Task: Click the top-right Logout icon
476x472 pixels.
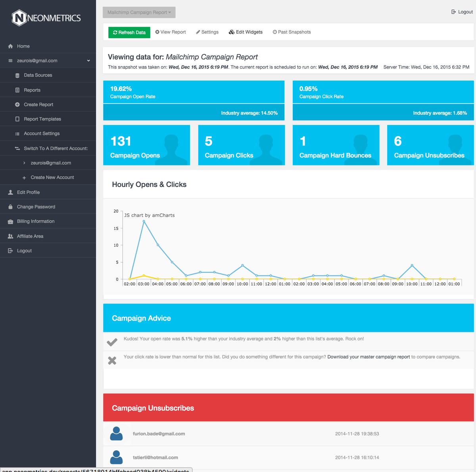Action: click(454, 12)
